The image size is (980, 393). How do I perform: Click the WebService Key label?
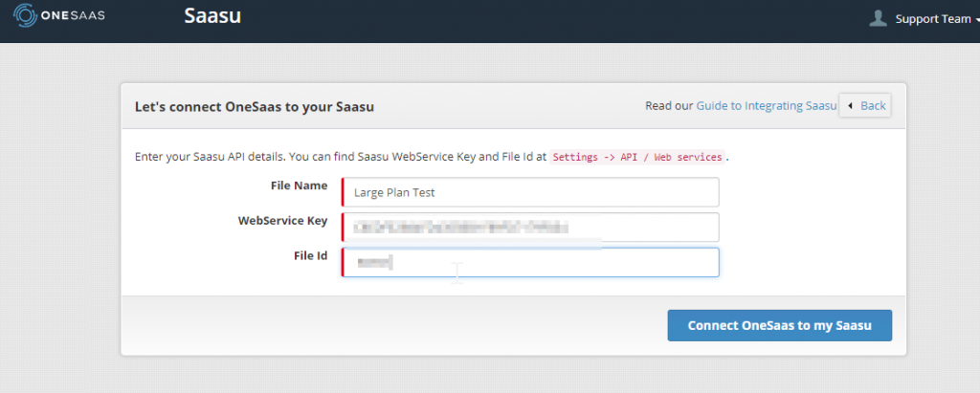click(x=282, y=221)
